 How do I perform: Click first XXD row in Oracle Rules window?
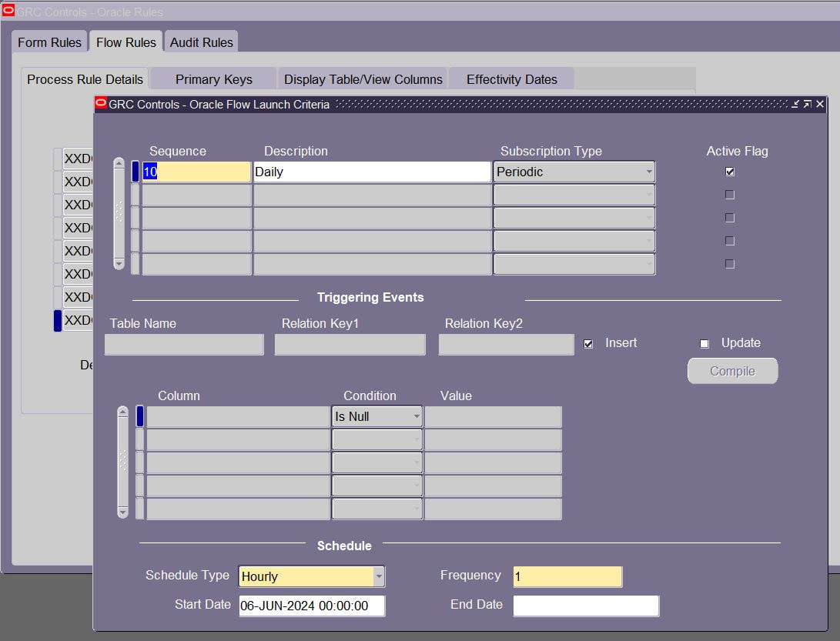point(78,159)
